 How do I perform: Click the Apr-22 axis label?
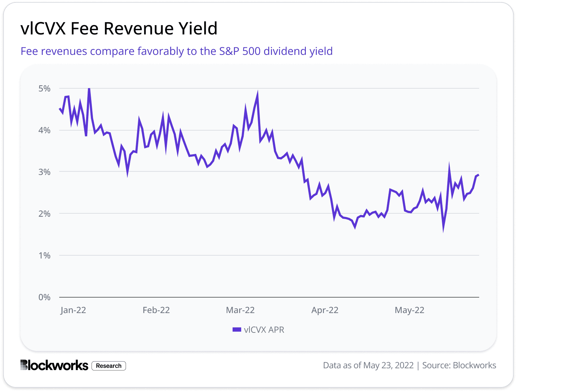(325, 310)
